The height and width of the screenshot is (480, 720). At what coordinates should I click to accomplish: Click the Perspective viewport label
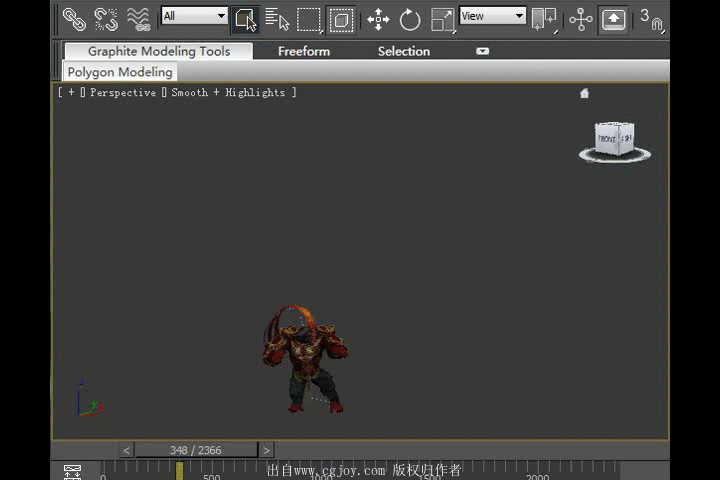coord(123,92)
